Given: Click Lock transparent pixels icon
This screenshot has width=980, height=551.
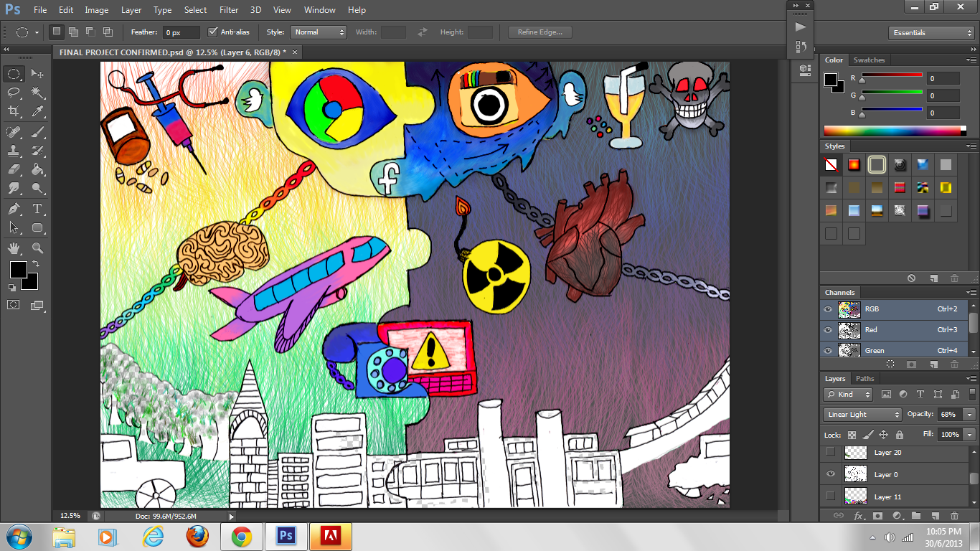Looking at the screenshot, I should [852, 435].
